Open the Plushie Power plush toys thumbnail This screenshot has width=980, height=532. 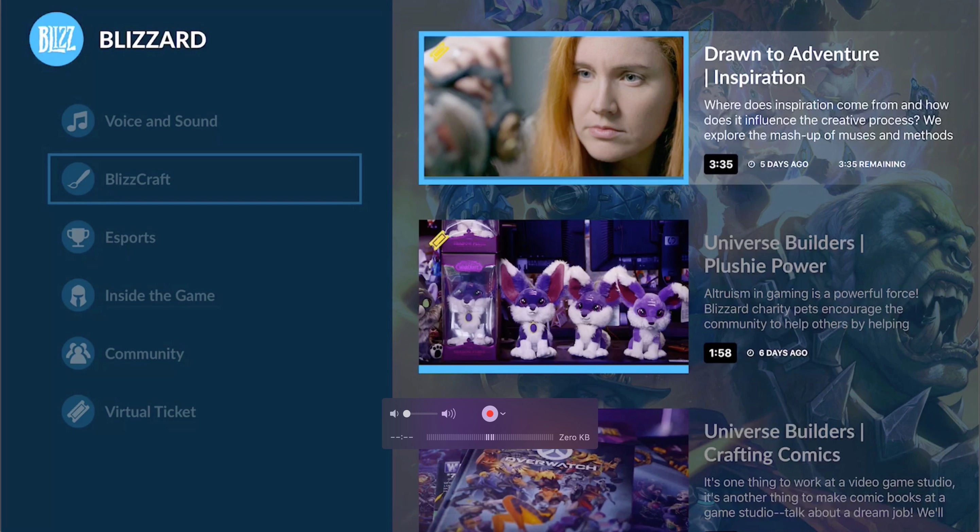click(554, 296)
